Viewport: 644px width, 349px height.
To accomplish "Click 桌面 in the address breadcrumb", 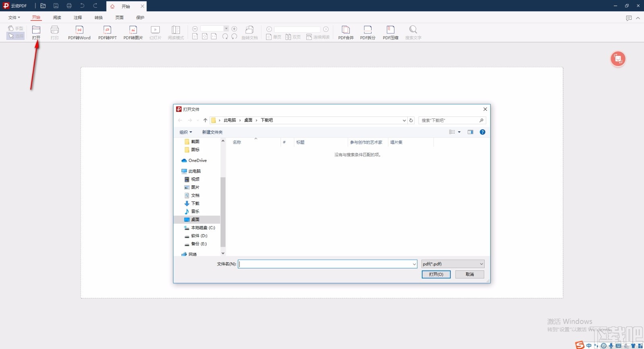I will pyautogui.click(x=248, y=120).
